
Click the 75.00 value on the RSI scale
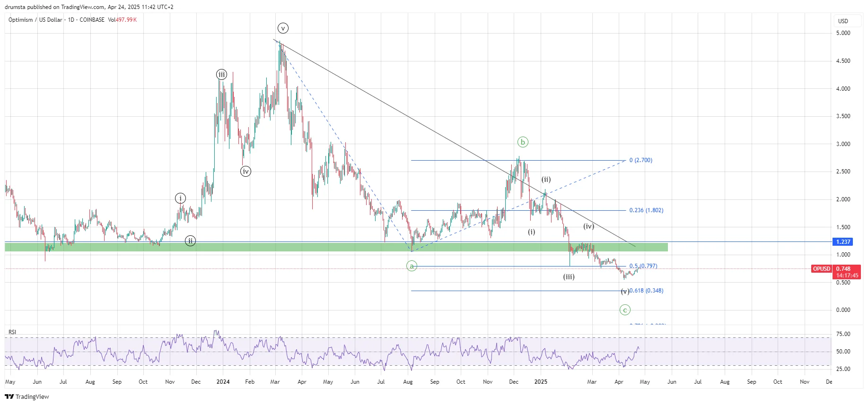click(x=843, y=334)
